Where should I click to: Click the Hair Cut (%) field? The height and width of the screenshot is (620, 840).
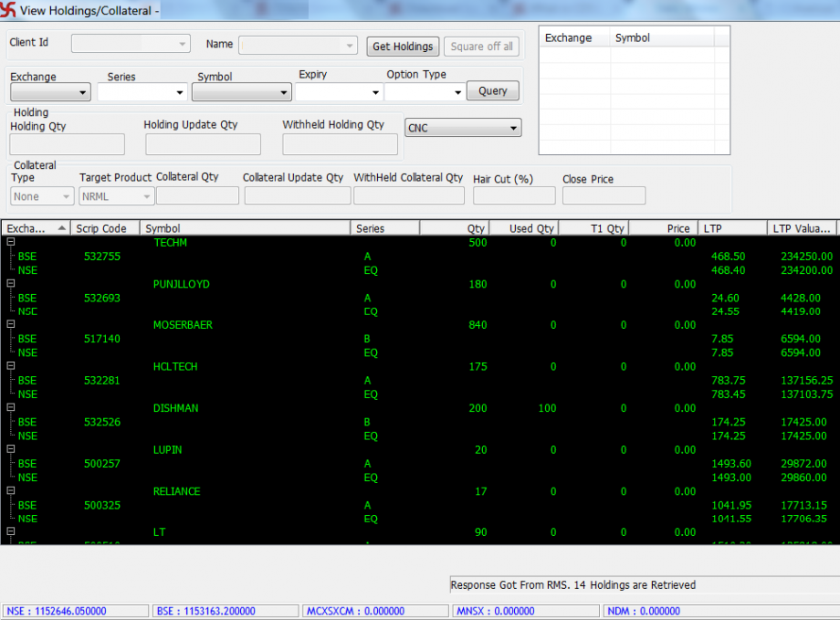point(514,195)
